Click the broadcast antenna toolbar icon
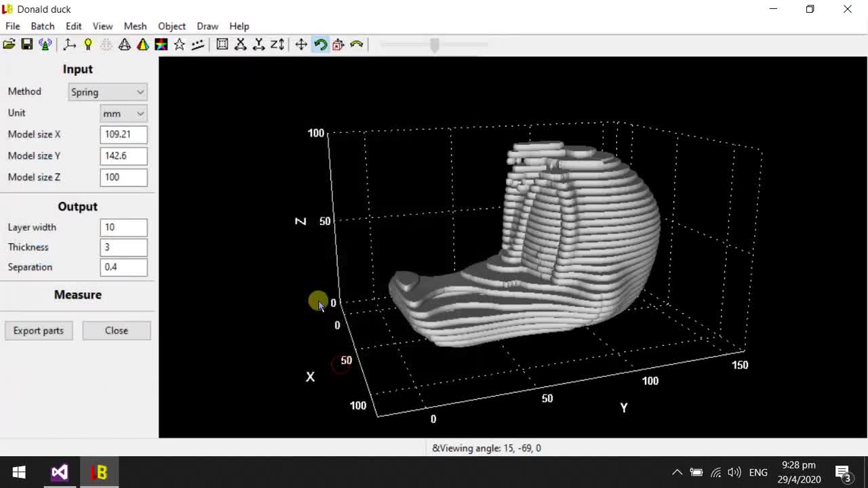868x488 pixels. click(x=45, y=45)
